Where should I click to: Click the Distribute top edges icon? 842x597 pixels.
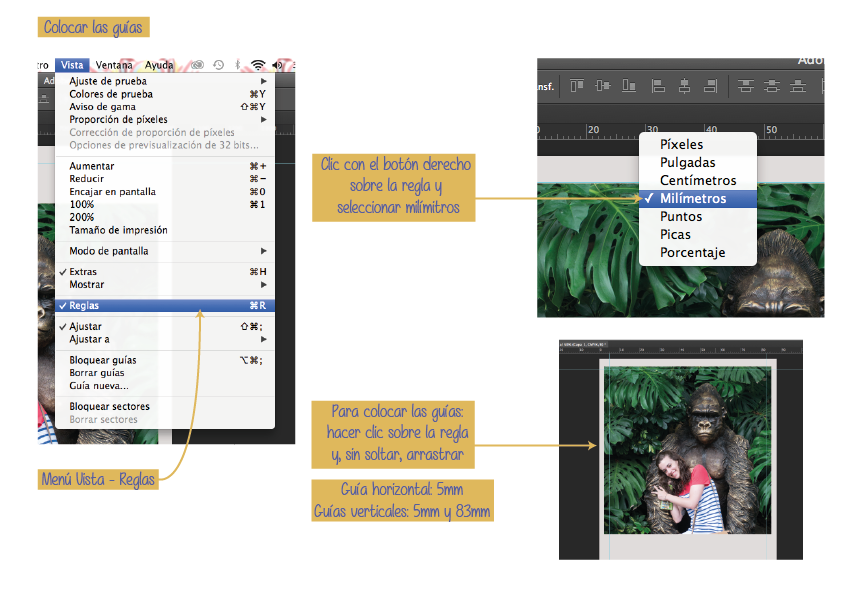745,86
